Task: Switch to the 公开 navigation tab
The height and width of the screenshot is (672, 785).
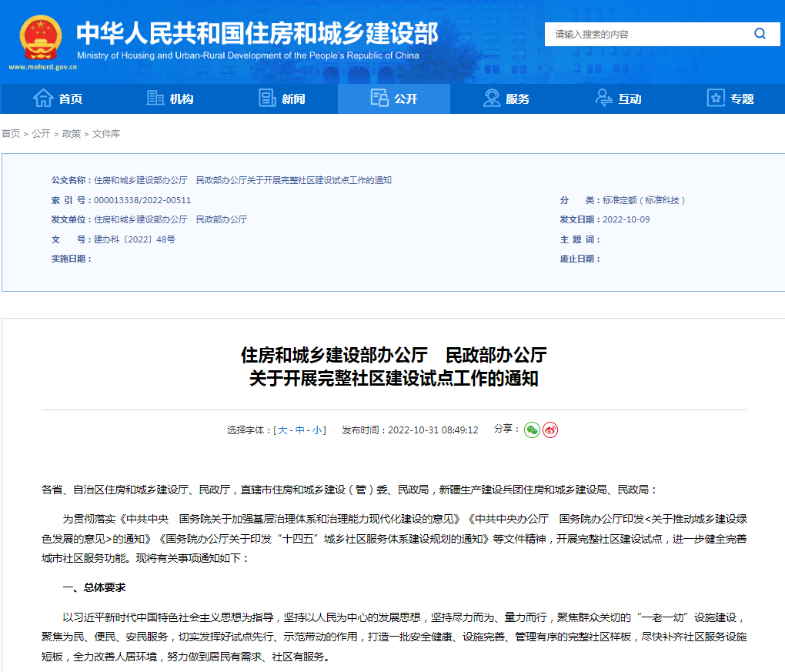Action: coord(393,99)
